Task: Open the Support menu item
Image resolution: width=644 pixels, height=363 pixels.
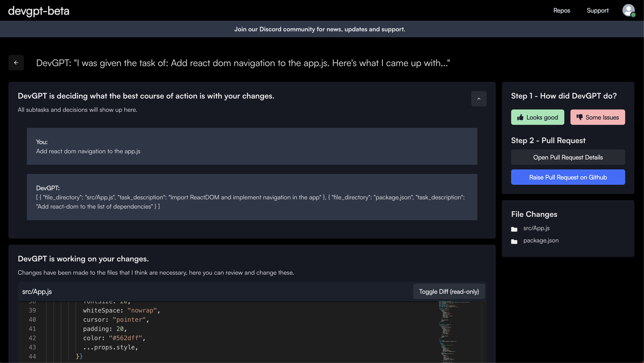Action: point(598,11)
